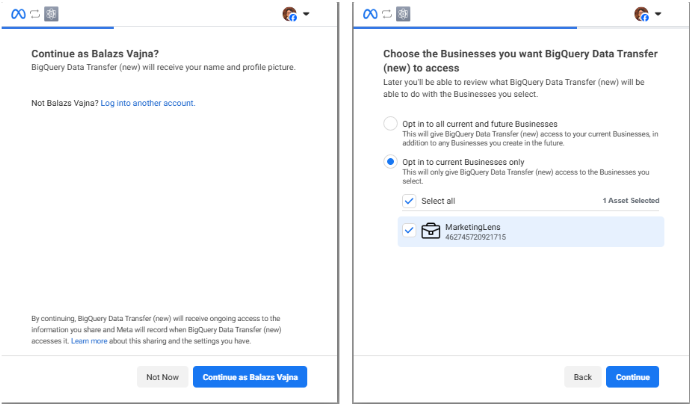Follow the Log into another account link
This screenshot has width=692, height=406.
point(148,103)
